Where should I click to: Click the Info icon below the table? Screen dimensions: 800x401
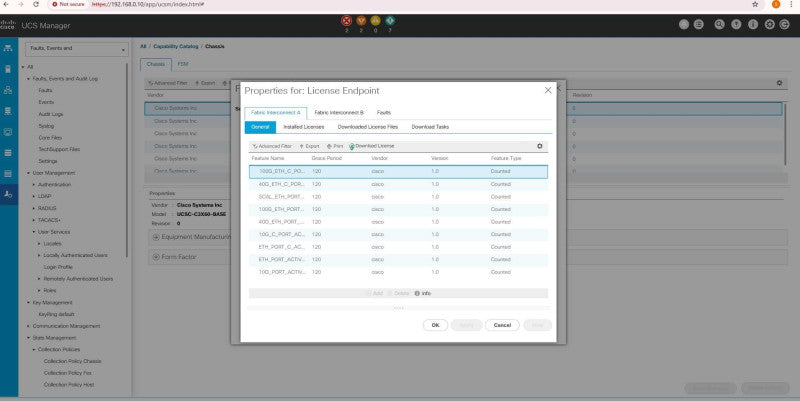[x=417, y=293]
